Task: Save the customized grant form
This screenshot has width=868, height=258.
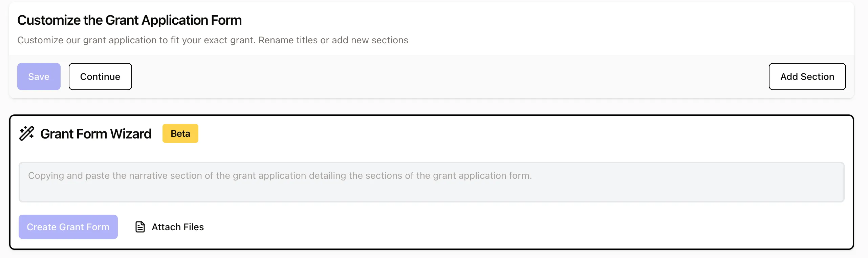Action: point(39,77)
